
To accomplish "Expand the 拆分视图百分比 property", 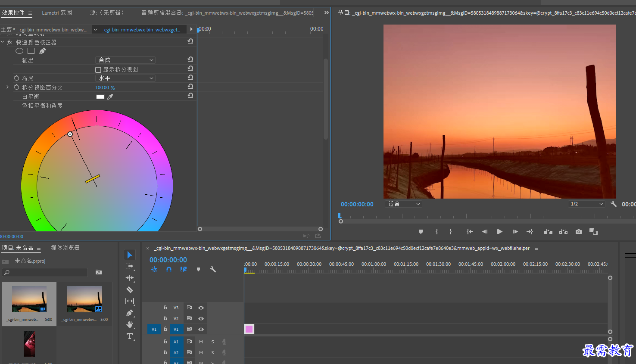I will [x=7, y=87].
